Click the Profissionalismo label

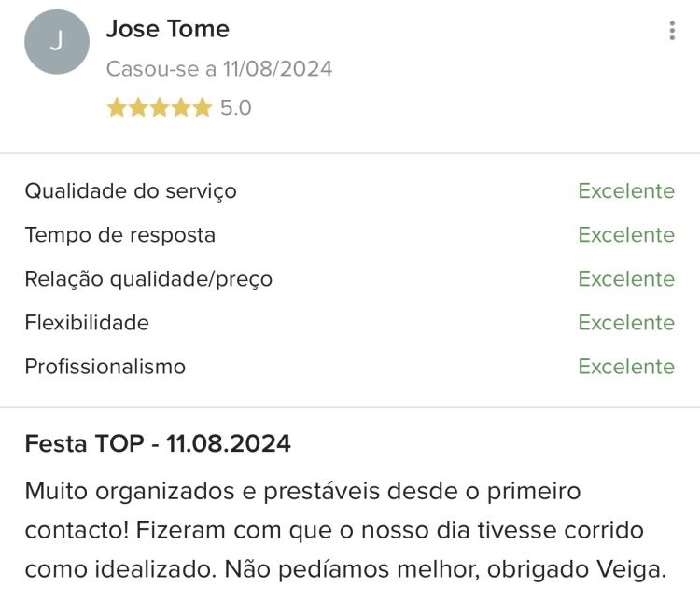(105, 367)
